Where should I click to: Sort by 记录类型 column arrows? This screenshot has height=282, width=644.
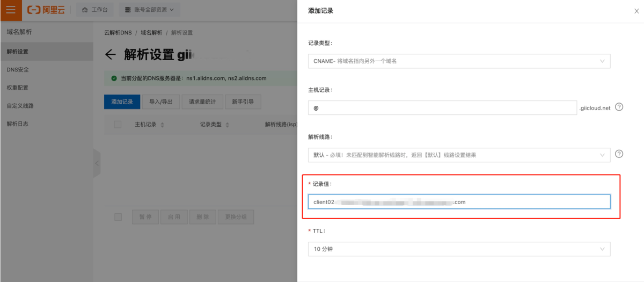228,125
